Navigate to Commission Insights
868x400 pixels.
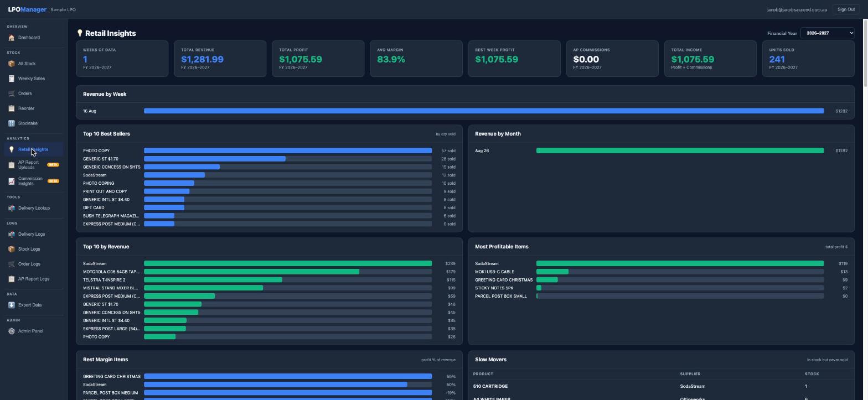click(34, 181)
